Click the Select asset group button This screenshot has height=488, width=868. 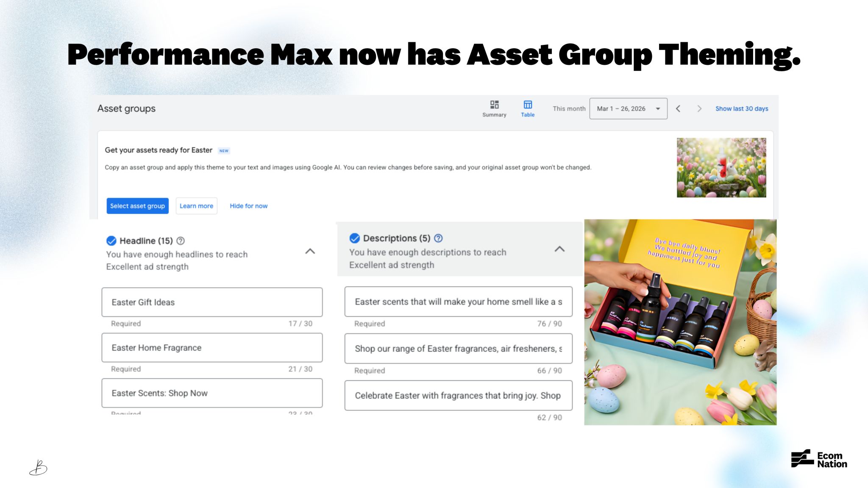click(x=137, y=206)
